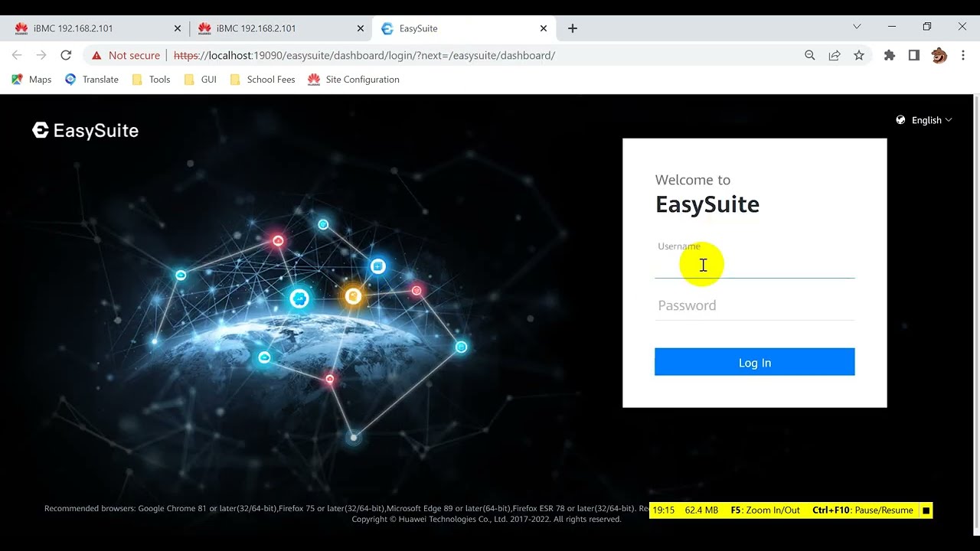The image size is (980, 551).
Task: Switch to the first iBMC tab
Action: 98,28
